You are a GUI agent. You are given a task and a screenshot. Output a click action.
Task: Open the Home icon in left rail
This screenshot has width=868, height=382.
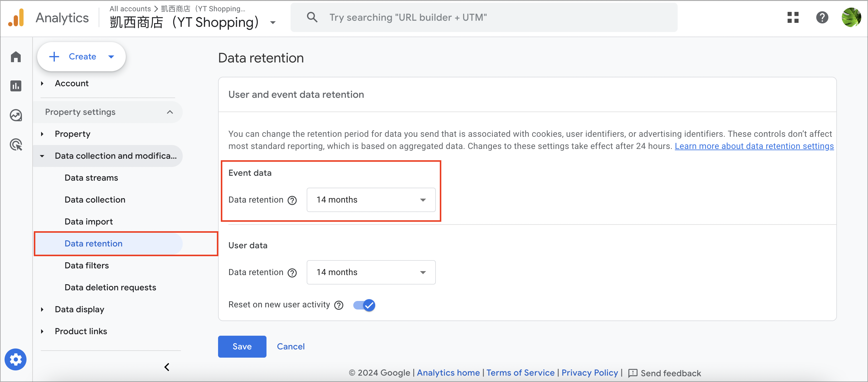pos(16,56)
